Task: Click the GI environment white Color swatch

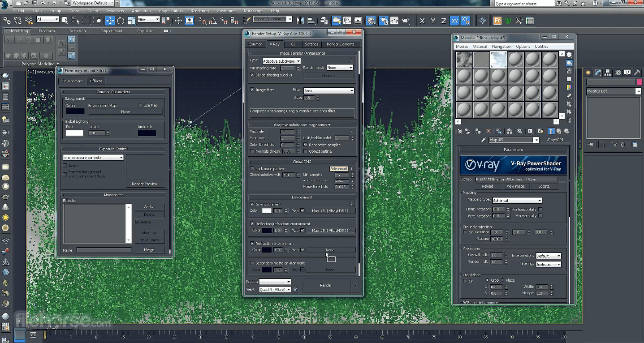Action: [x=267, y=210]
